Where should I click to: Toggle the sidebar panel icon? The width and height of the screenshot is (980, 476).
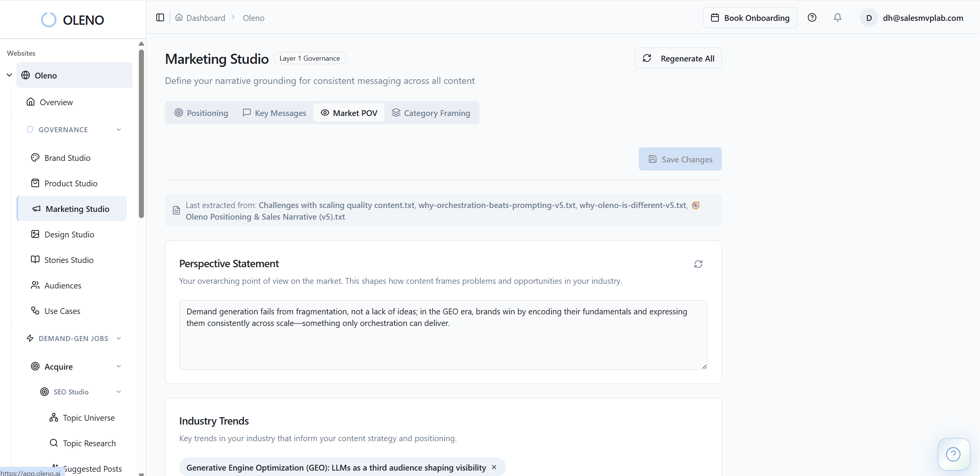pyautogui.click(x=160, y=18)
